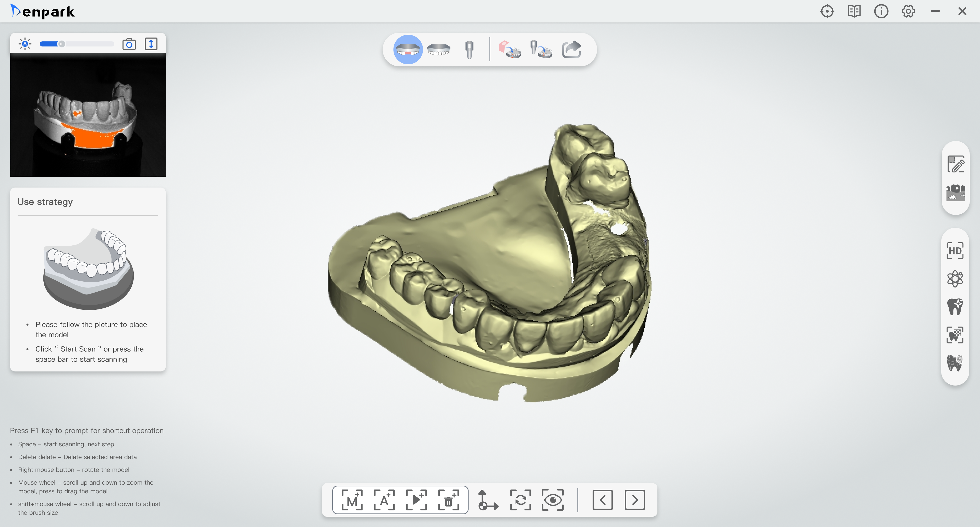Expand the camera preview vertically
The width and height of the screenshot is (980, 527).
coord(151,44)
